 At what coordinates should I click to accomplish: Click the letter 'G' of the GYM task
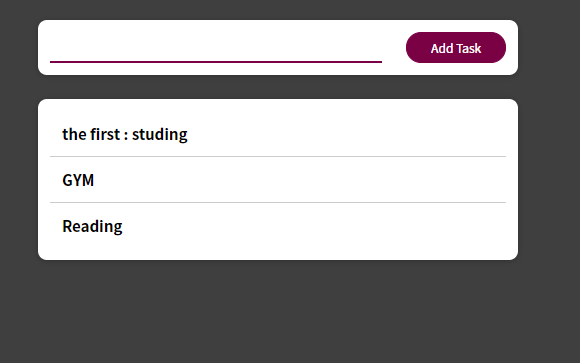pyautogui.click(x=68, y=181)
